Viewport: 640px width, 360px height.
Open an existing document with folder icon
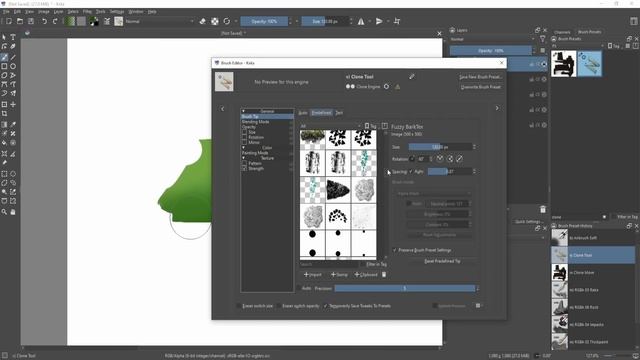tap(20, 21)
